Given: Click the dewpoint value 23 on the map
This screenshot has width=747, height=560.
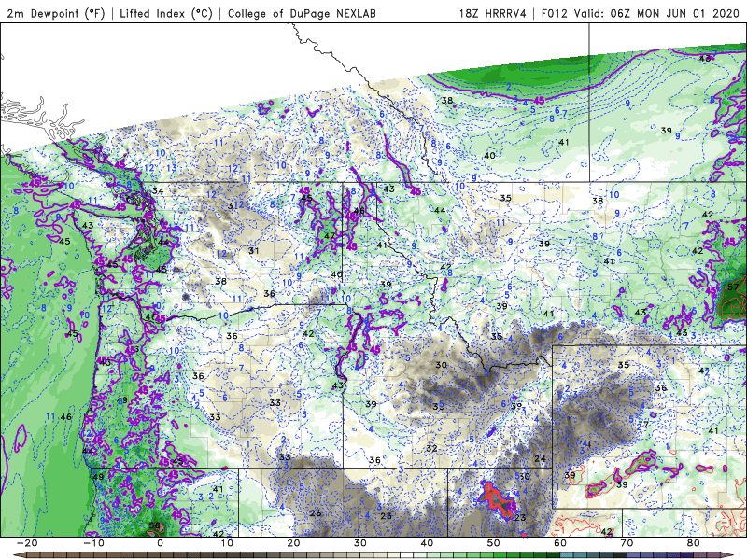Looking at the screenshot, I should (x=520, y=518).
